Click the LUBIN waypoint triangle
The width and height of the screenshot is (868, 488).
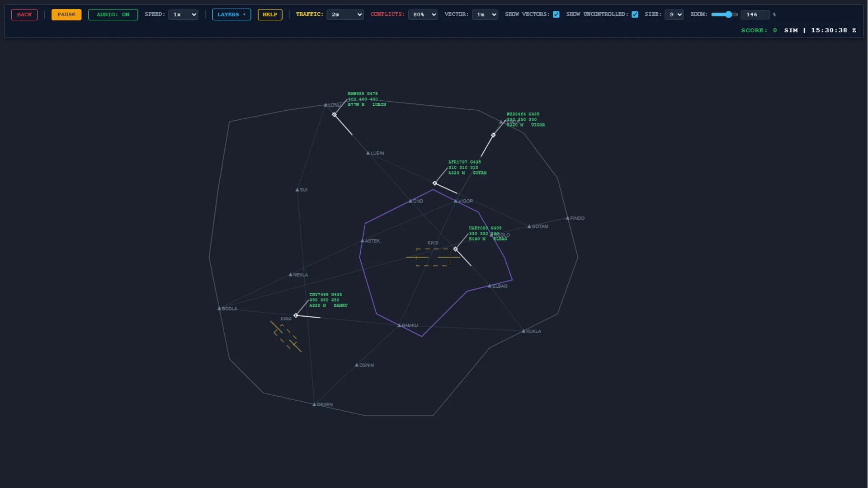[x=368, y=153]
